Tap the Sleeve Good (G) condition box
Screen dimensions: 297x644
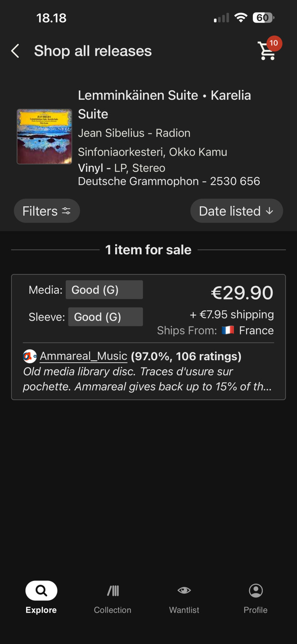(x=105, y=317)
